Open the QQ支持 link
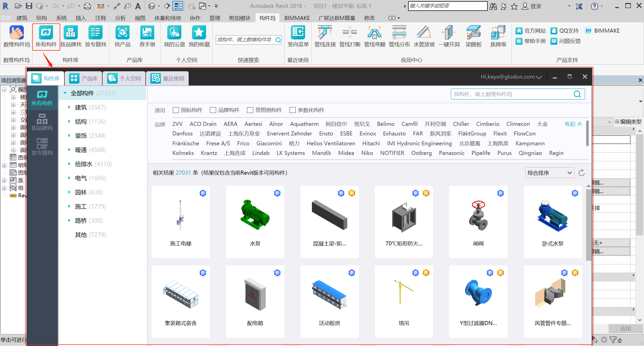The height and width of the screenshot is (346, 644). 564,31
